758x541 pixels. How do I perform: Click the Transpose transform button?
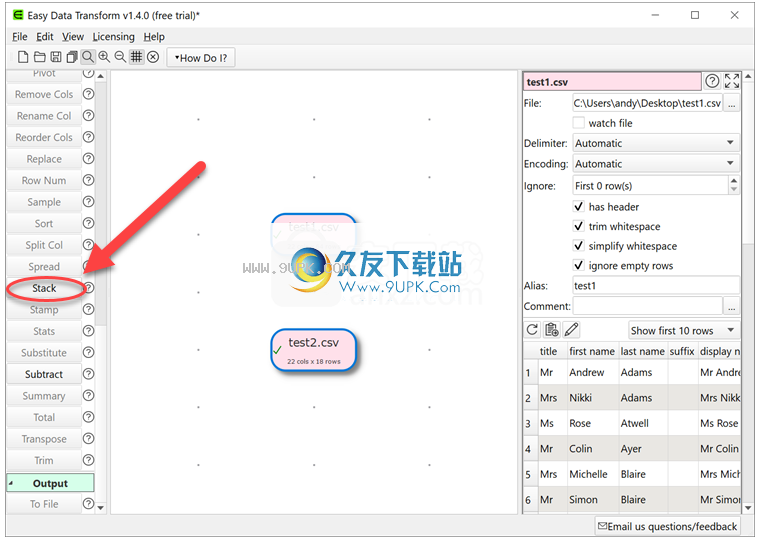(x=44, y=439)
